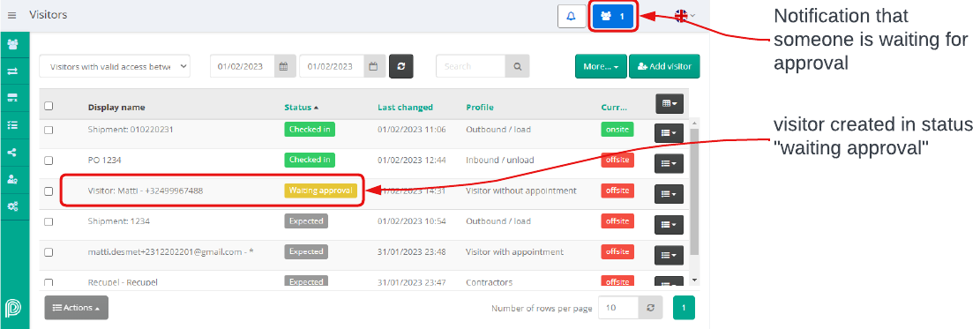Tick the checkbox for PO 1234
Screen dimensions: 980x329
(x=49, y=161)
